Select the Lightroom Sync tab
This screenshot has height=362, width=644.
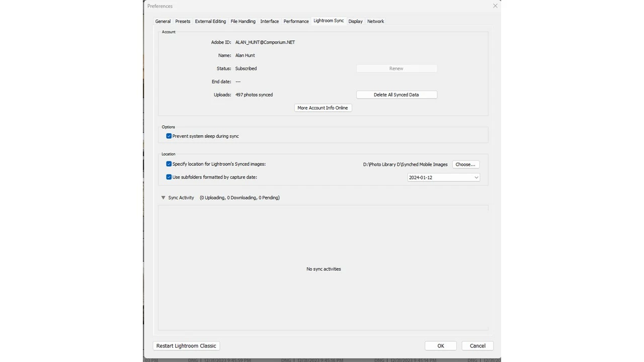329,21
